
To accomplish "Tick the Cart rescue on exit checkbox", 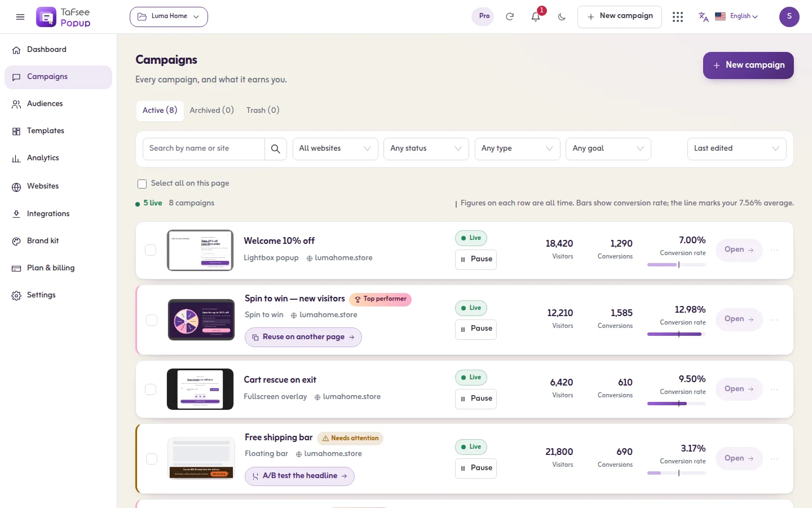I will click(151, 389).
